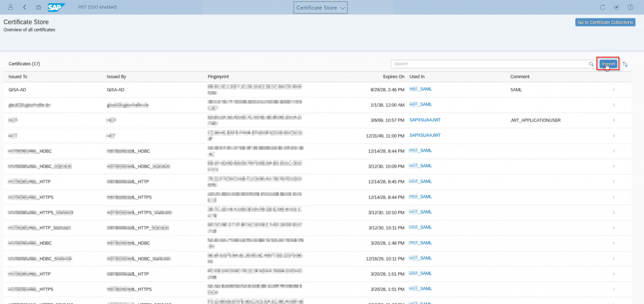Viewport: 644px width, 304px height.
Task: Open SAML link in row expiring 3/12/30, 10:09 PM
Action: (421, 166)
